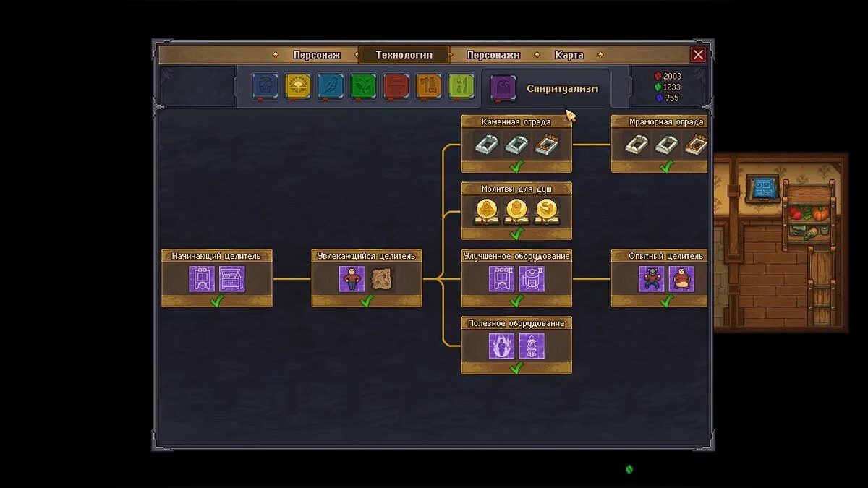Close the technology window with the red X
Viewport: 868px width, 488px height.
(x=698, y=55)
